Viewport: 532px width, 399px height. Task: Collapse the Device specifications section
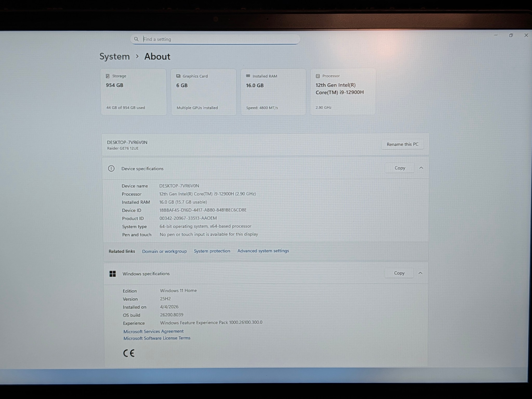[x=421, y=168]
